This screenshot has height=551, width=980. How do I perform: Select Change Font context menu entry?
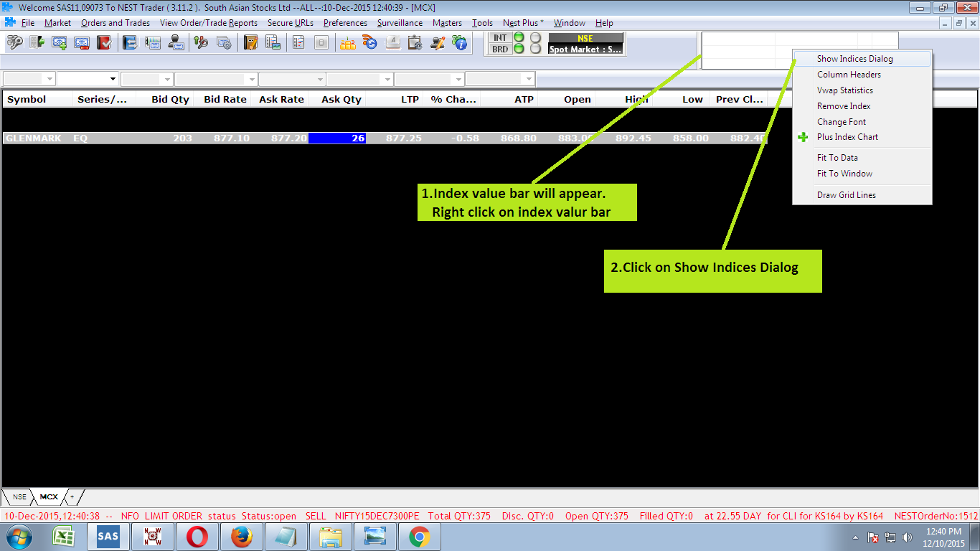(x=862, y=122)
